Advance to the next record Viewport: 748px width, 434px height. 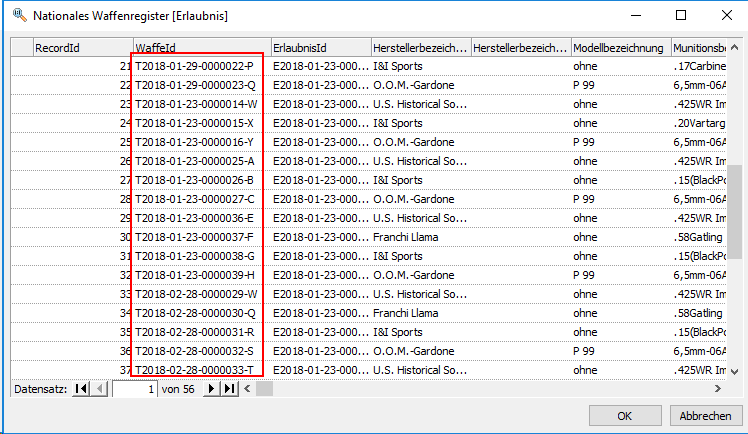tap(211, 389)
